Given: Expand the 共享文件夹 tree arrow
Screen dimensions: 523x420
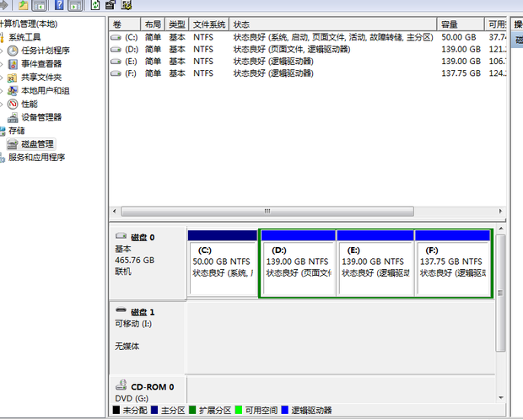Looking at the screenshot, I should (x=3, y=78).
